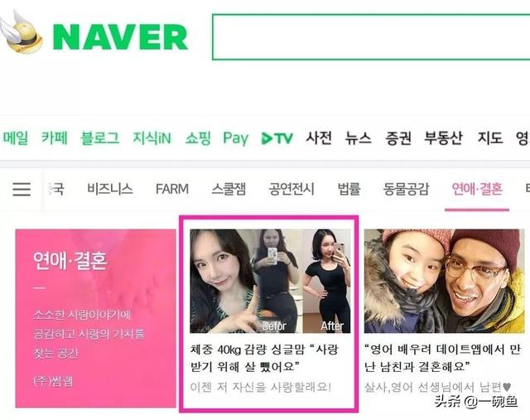Screen dimensions: 530x420
Task: Go to 뉴스 news section
Action: (358, 138)
